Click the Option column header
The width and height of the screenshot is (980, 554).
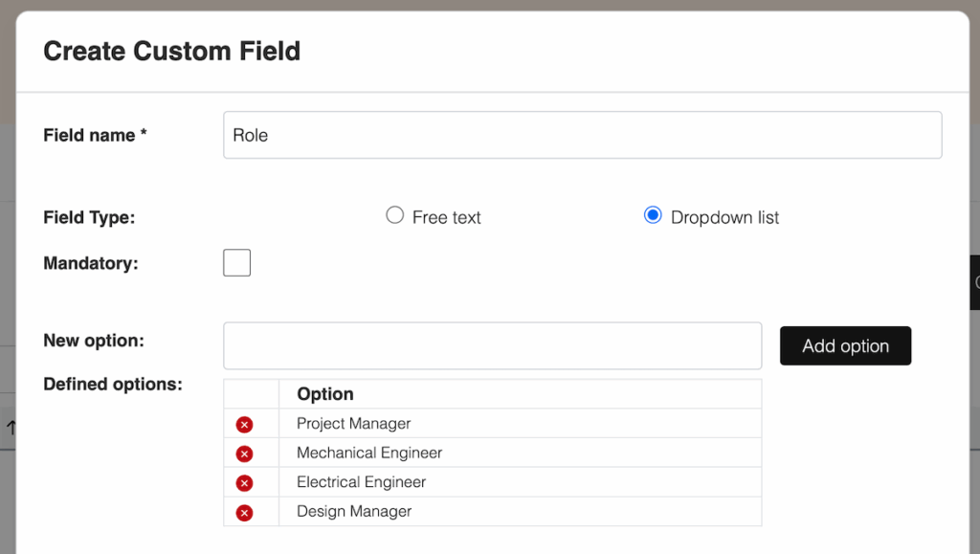point(325,394)
